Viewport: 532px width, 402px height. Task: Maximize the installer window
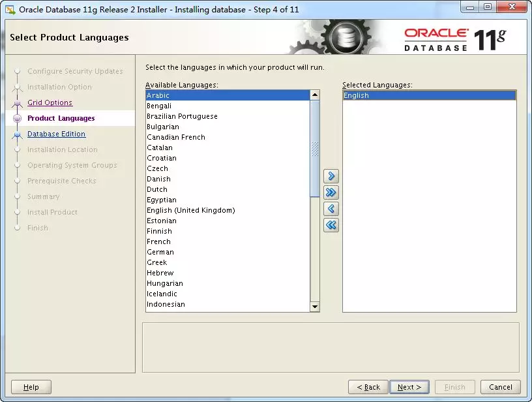click(488, 7)
